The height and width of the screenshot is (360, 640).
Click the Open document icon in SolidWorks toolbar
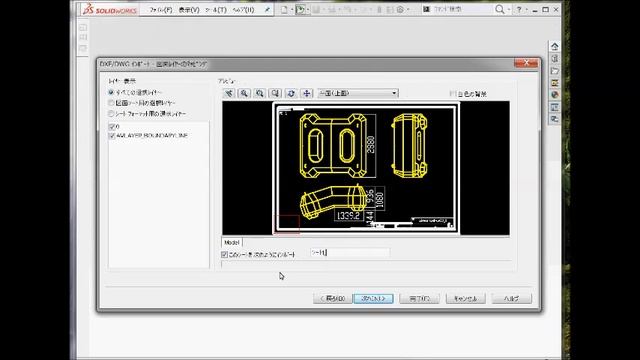click(x=300, y=9)
